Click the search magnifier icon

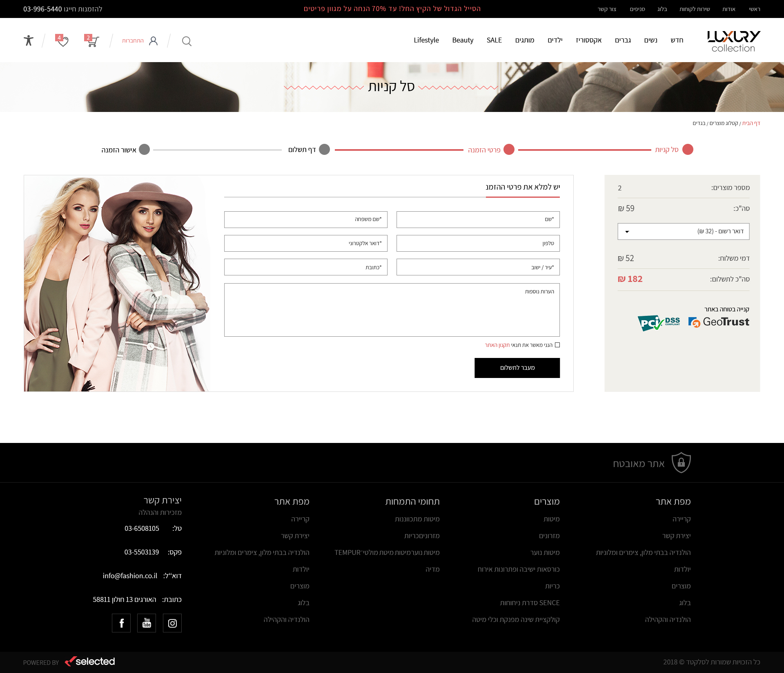[x=187, y=41]
